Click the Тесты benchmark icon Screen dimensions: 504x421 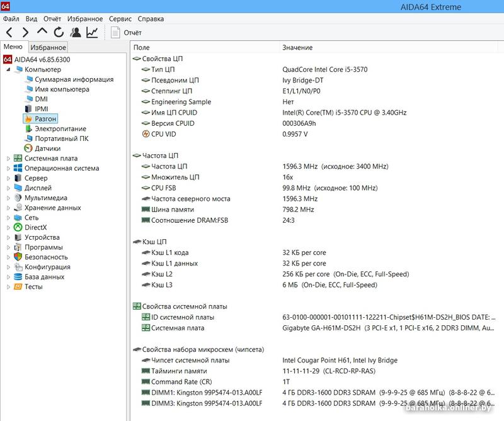[18, 287]
